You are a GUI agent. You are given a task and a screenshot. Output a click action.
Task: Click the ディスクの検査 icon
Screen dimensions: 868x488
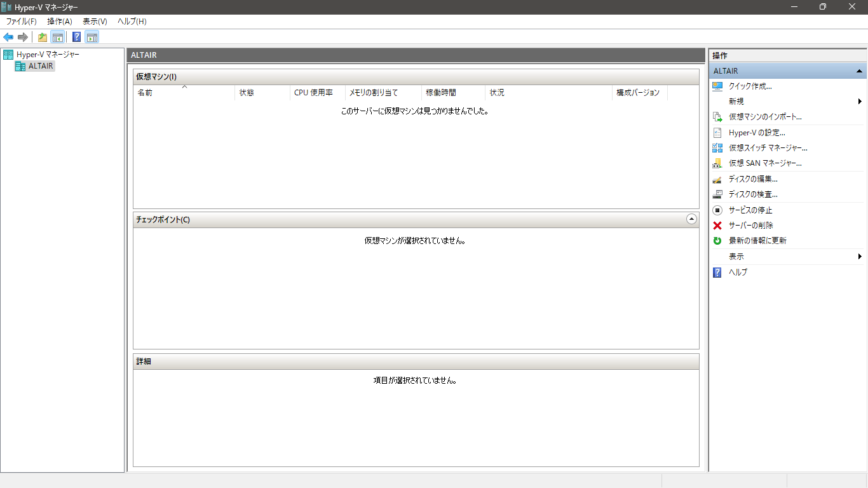[717, 194]
